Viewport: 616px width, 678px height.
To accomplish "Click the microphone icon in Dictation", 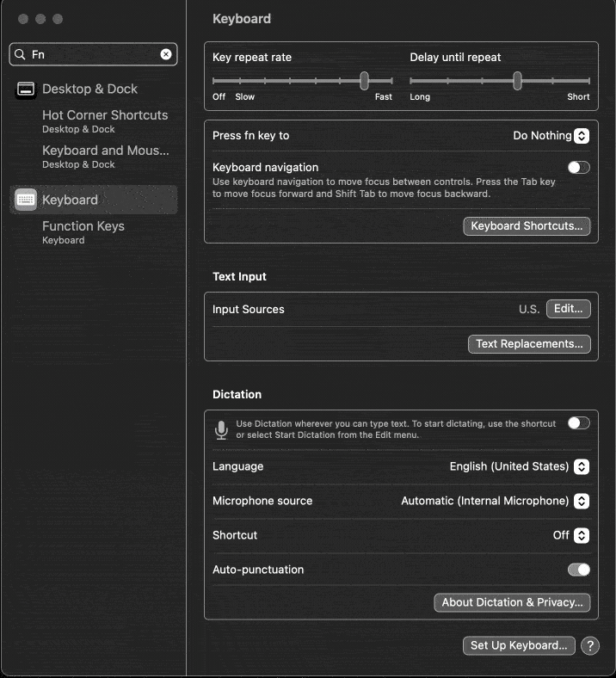I will click(x=221, y=430).
